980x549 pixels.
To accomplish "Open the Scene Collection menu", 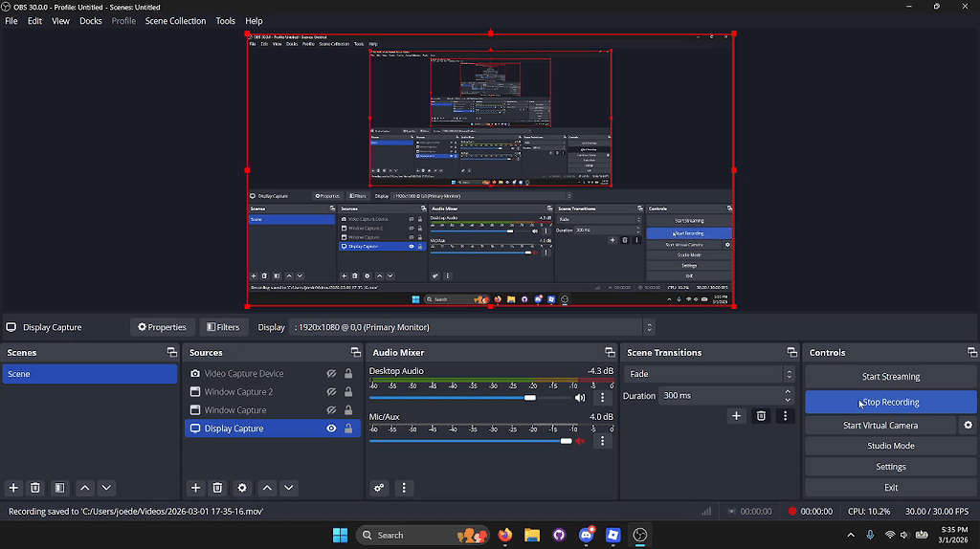I will (x=176, y=21).
